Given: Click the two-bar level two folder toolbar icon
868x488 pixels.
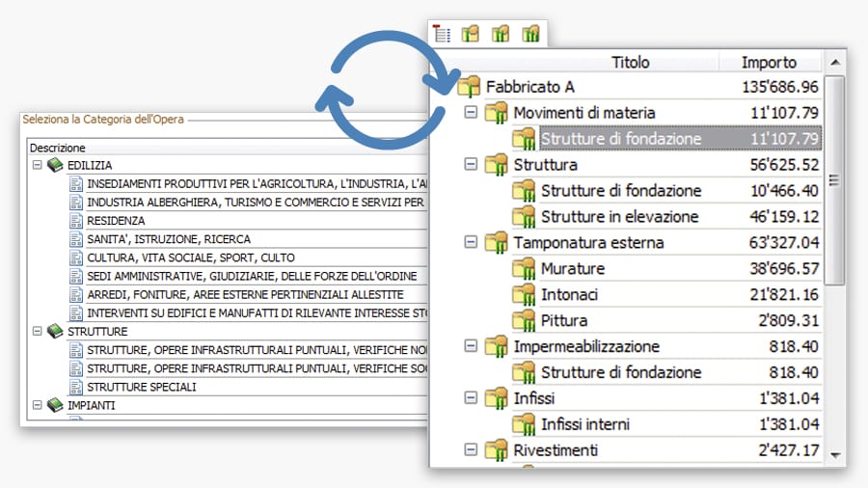Looking at the screenshot, I should pyautogui.click(x=501, y=35).
